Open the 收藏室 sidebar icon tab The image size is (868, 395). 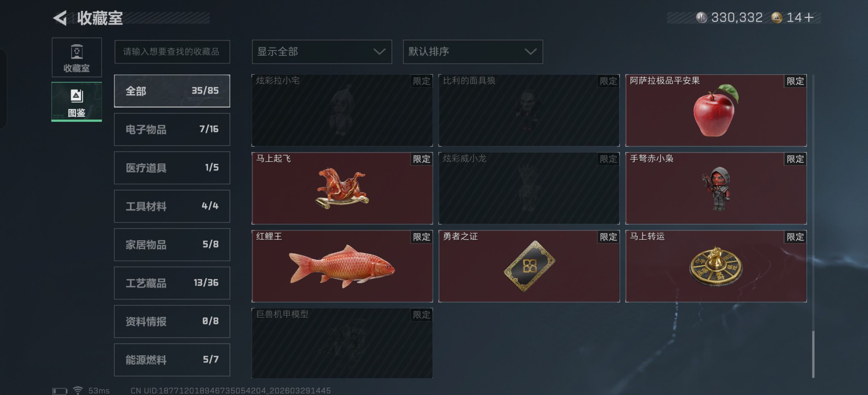coord(76,57)
